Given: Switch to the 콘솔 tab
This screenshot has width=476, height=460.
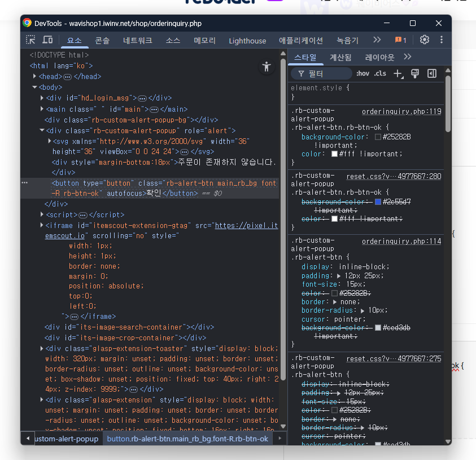Looking at the screenshot, I should (x=102, y=41).
